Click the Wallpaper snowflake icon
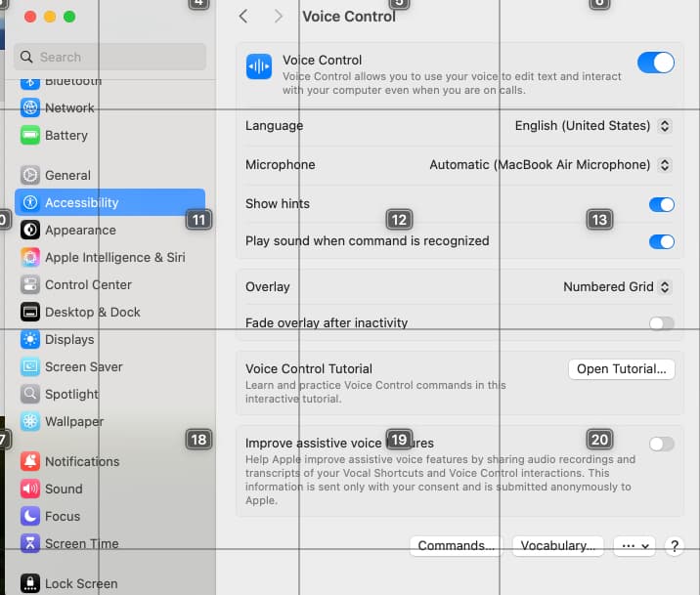This screenshot has width=700, height=595. click(30, 421)
